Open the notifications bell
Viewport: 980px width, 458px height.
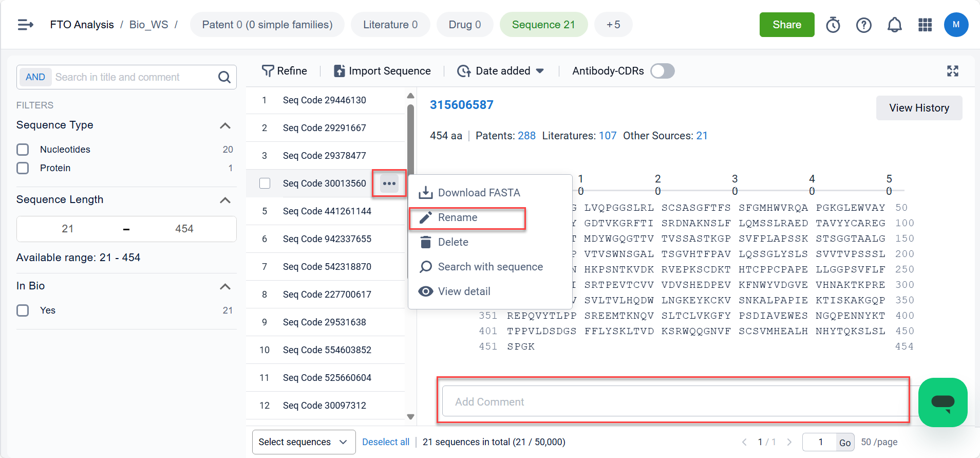894,25
